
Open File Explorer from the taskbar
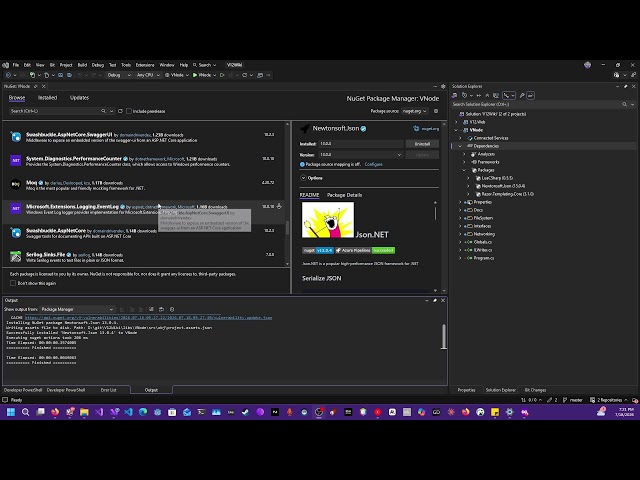[x=84, y=412]
